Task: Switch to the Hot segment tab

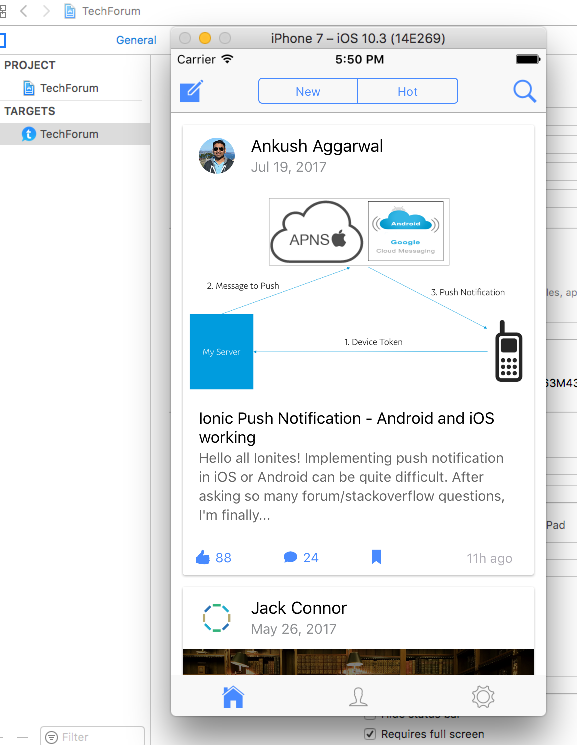Action: coord(407,91)
